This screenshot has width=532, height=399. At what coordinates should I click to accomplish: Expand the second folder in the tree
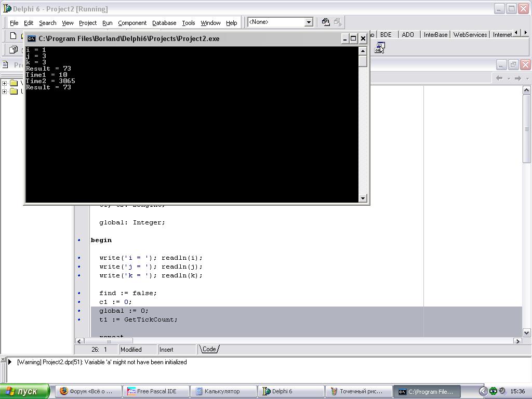[x=5, y=92]
